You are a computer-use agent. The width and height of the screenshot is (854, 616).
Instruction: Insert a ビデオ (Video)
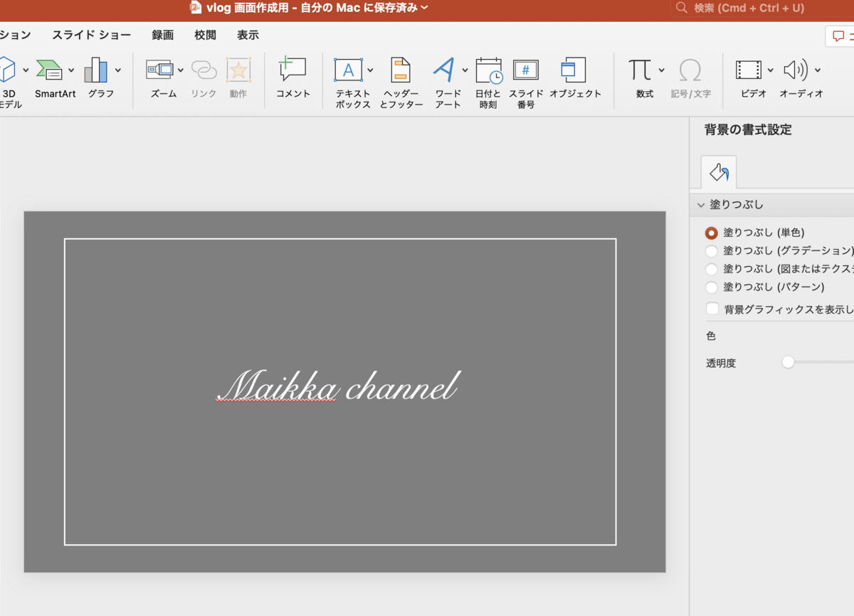coord(749,70)
